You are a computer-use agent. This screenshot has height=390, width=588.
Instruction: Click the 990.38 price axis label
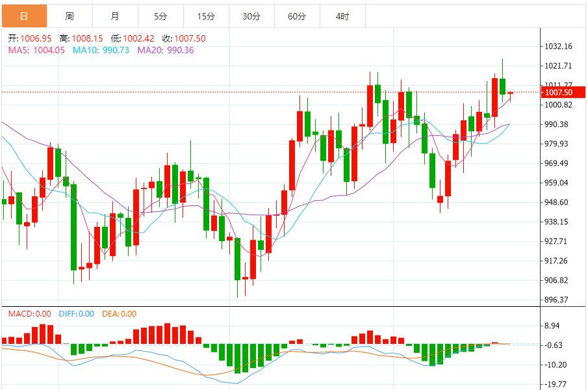click(x=556, y=124)
